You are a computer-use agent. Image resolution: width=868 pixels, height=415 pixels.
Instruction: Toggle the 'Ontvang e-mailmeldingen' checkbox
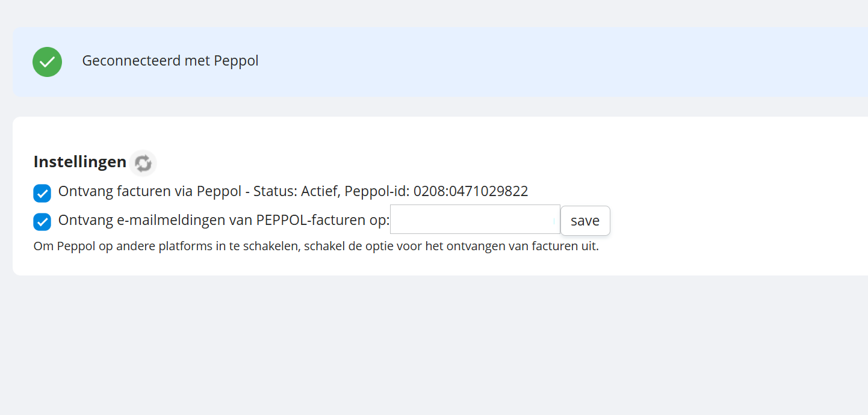click(42, 221)
